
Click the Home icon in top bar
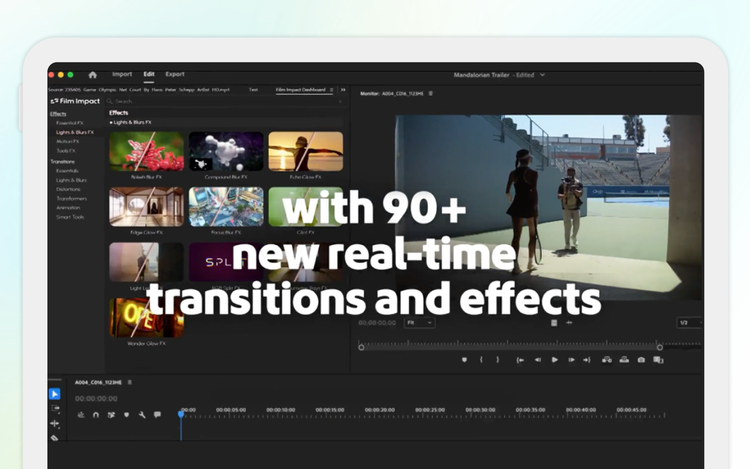[92, 74]
